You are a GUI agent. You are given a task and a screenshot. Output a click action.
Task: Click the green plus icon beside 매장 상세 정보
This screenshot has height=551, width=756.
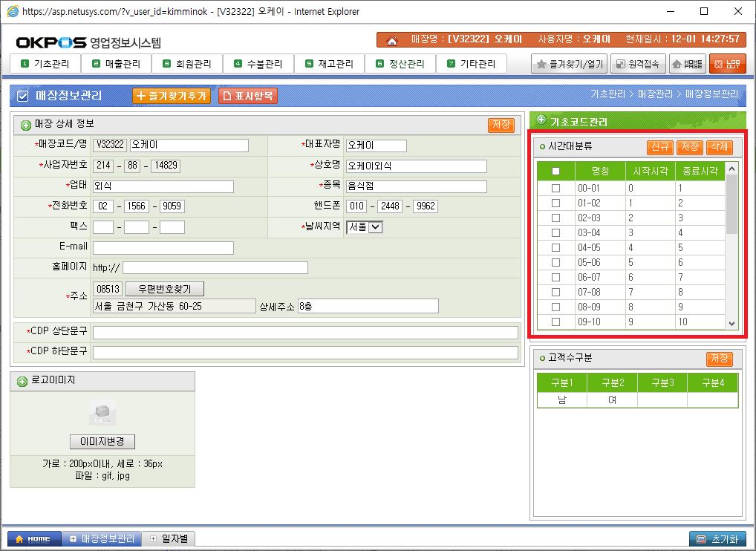26,125
